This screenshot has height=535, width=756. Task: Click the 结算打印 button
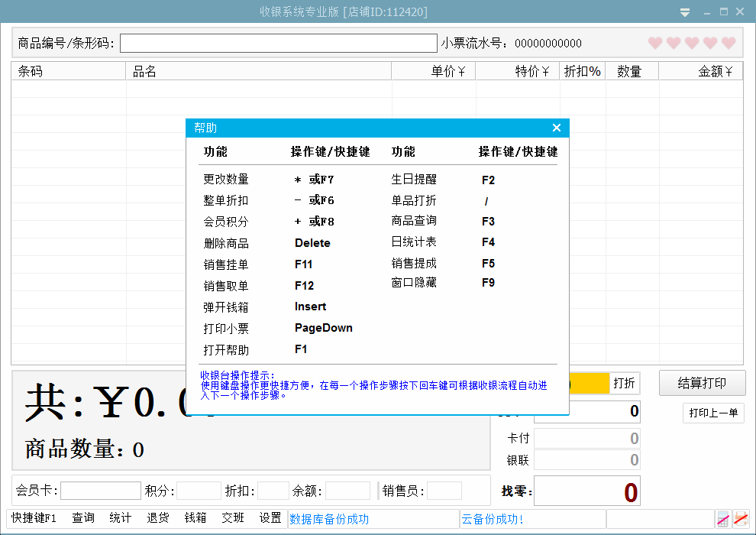(702, 383)
